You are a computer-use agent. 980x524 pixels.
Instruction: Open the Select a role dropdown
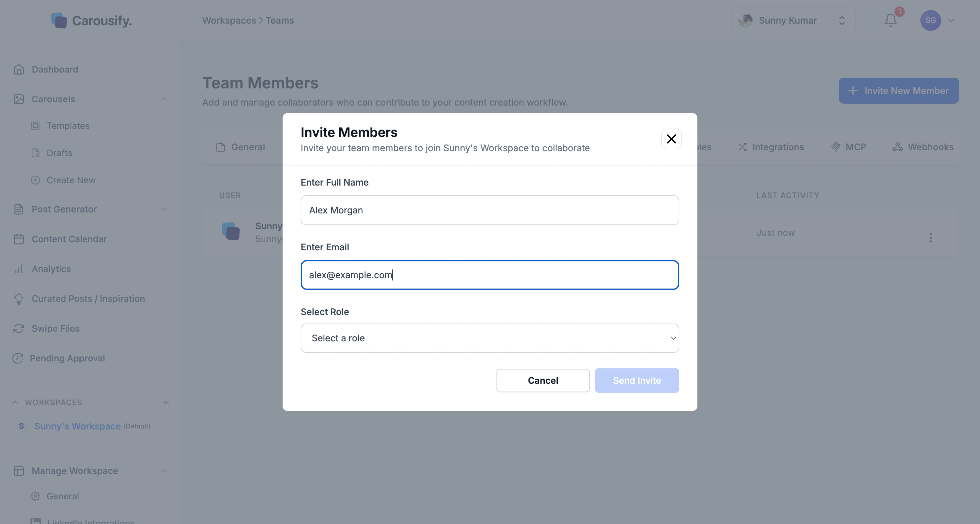pos(490,338)
